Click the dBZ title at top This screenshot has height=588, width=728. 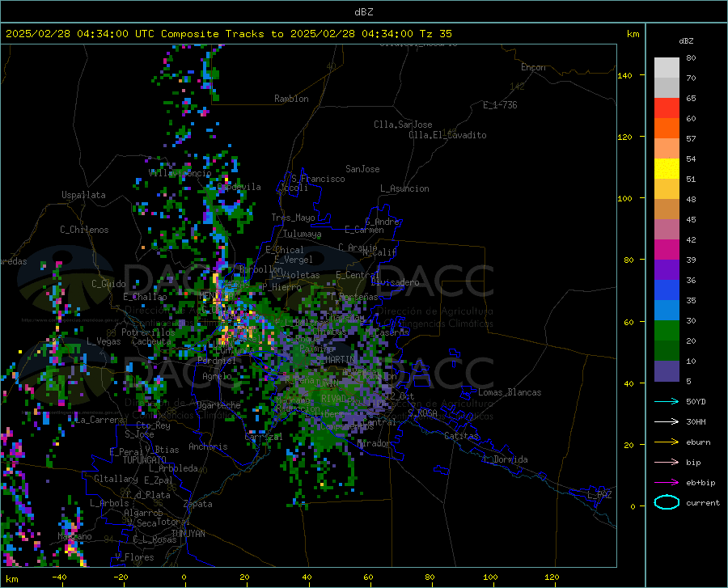[363, 12]
